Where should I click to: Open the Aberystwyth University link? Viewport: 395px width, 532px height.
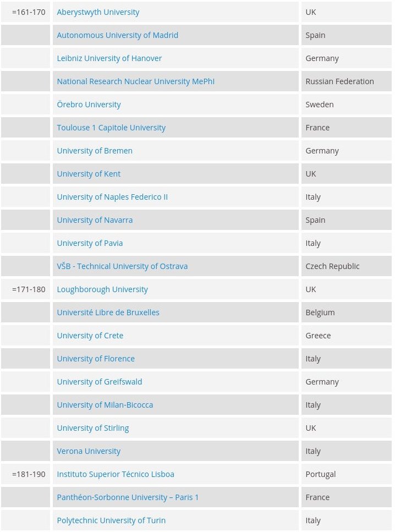click(98, 12)
